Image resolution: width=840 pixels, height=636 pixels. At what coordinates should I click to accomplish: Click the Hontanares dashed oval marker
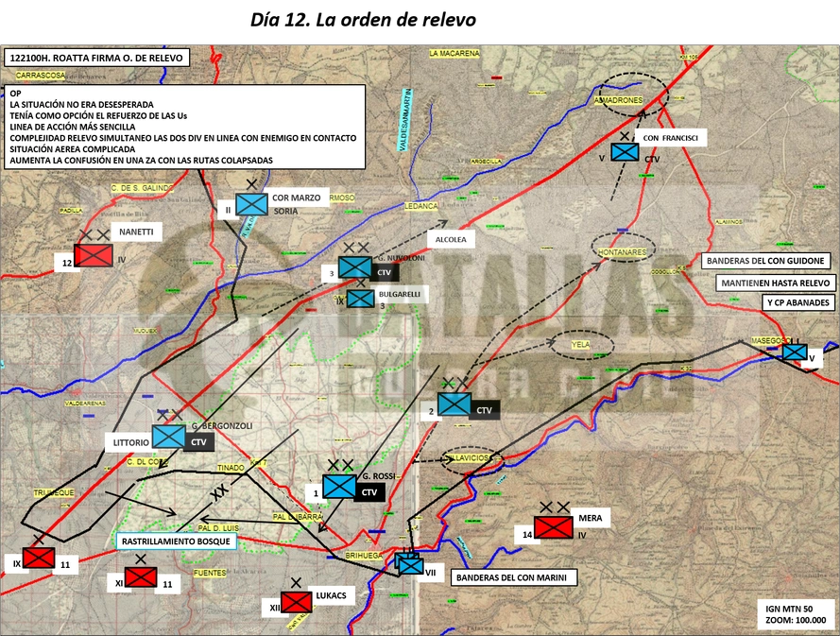pos(623,249)
